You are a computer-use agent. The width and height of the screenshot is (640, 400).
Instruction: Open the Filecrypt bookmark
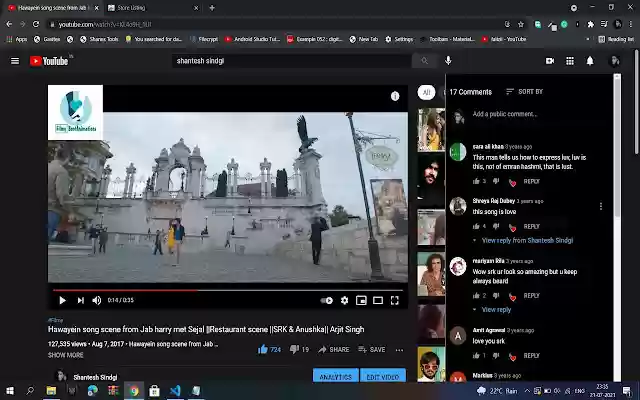204,39
